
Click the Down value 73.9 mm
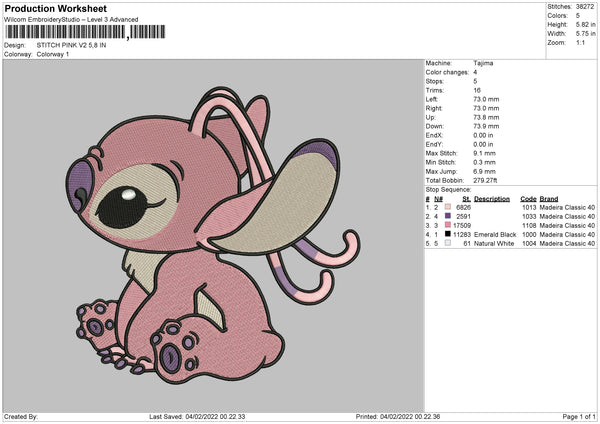(486, 126)
